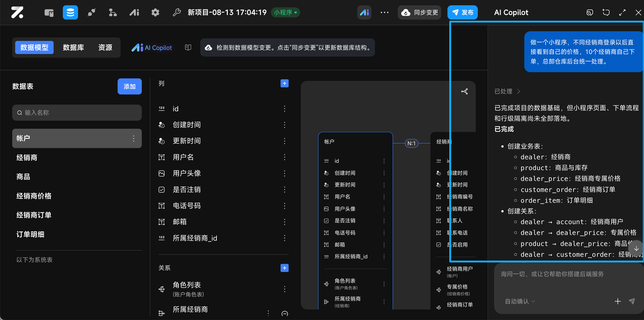644x320 pixels.
Task: Click the 专属价格 relation in the 经销商 card
Action: point(457,287)
